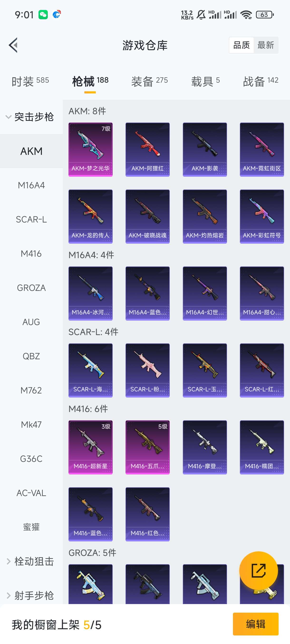The height and width of the screenshot is (644, 290).
Task: Switch sorting to 品质
Action: pos(242,45)
